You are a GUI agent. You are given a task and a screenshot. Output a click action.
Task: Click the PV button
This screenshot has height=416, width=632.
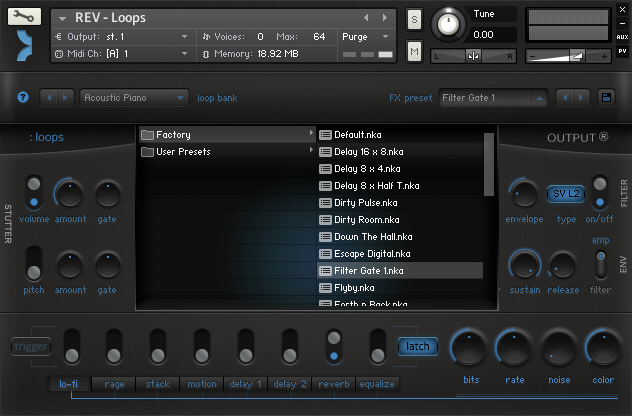click(622, 51)
